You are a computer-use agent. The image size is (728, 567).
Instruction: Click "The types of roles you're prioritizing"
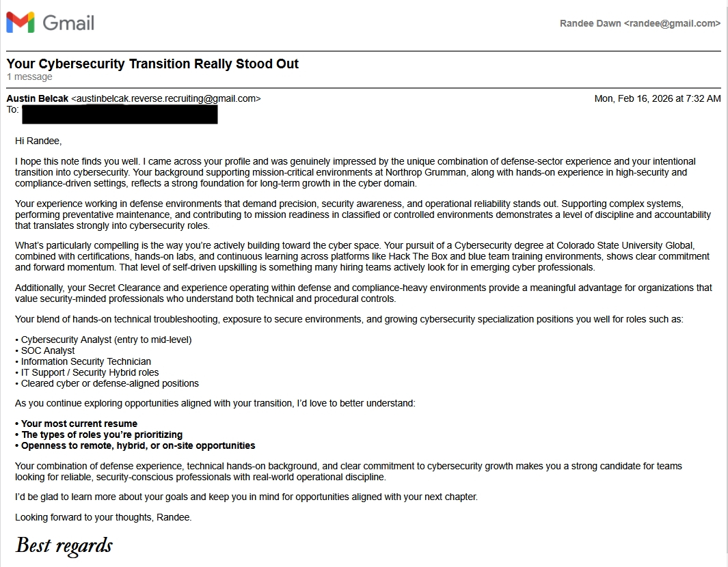101,434
